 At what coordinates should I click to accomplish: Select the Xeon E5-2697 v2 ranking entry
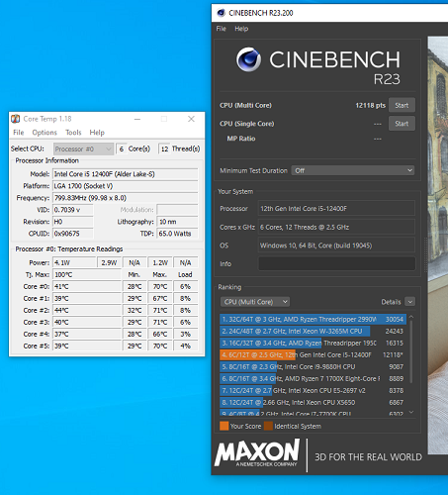click(x=313, y=390)
